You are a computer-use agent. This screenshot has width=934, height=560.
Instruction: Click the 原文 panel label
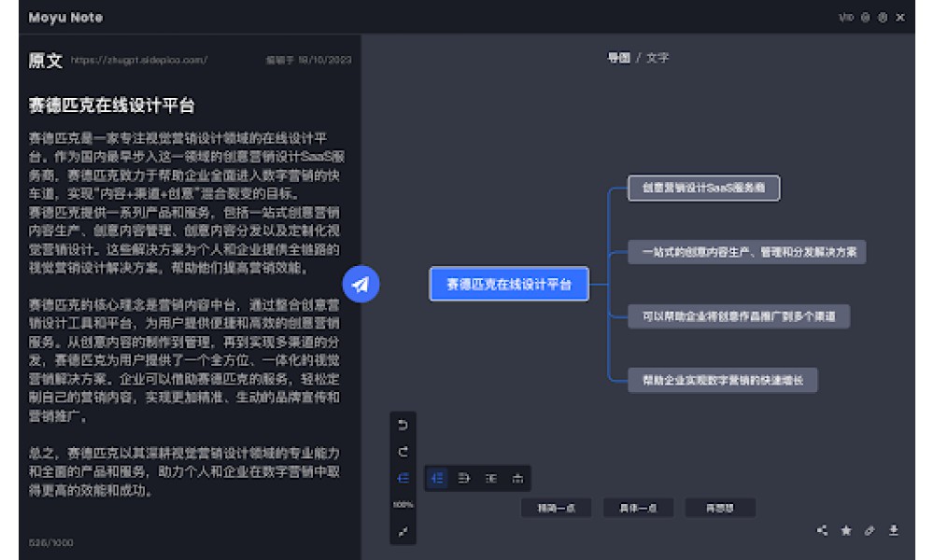pos(46,60)
